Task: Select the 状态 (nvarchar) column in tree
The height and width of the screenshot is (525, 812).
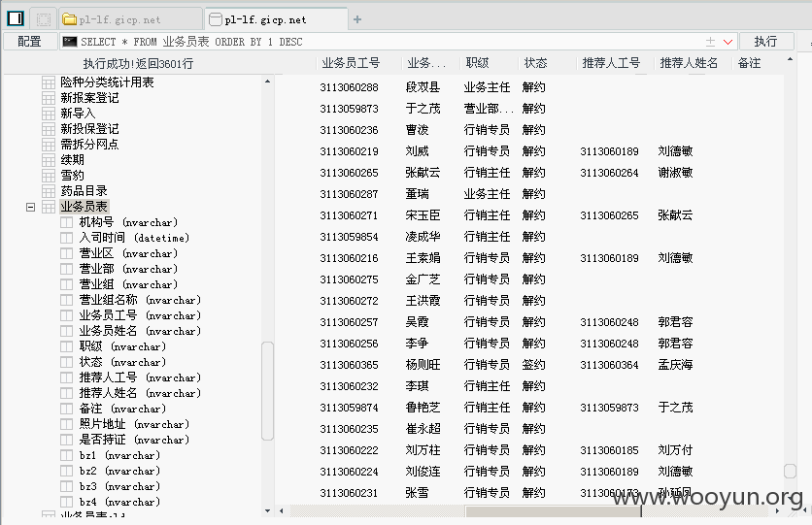Action: (x=122, y=362)
